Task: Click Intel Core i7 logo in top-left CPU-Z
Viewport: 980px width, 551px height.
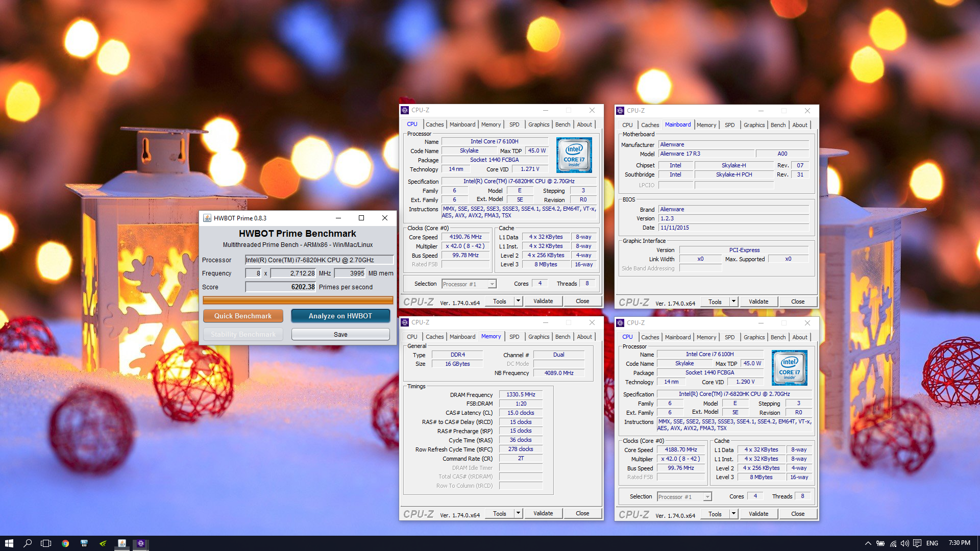Action: (x=574, y=155)
